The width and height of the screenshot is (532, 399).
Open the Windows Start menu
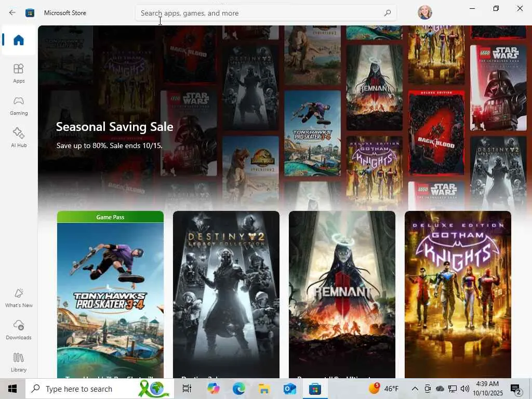(x=12, y=389)
